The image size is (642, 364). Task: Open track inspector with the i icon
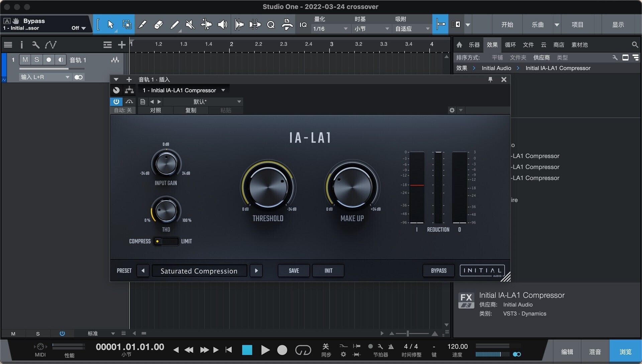(22, 45)
